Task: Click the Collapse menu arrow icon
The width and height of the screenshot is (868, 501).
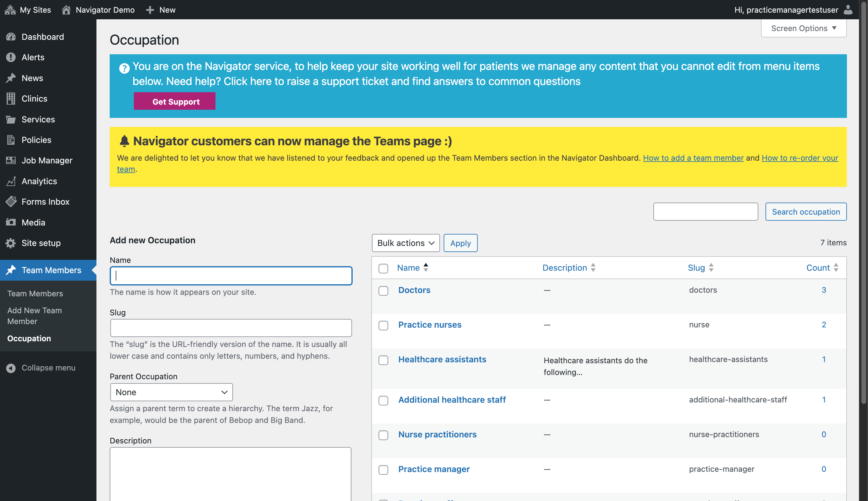Action: pos(11,368)
